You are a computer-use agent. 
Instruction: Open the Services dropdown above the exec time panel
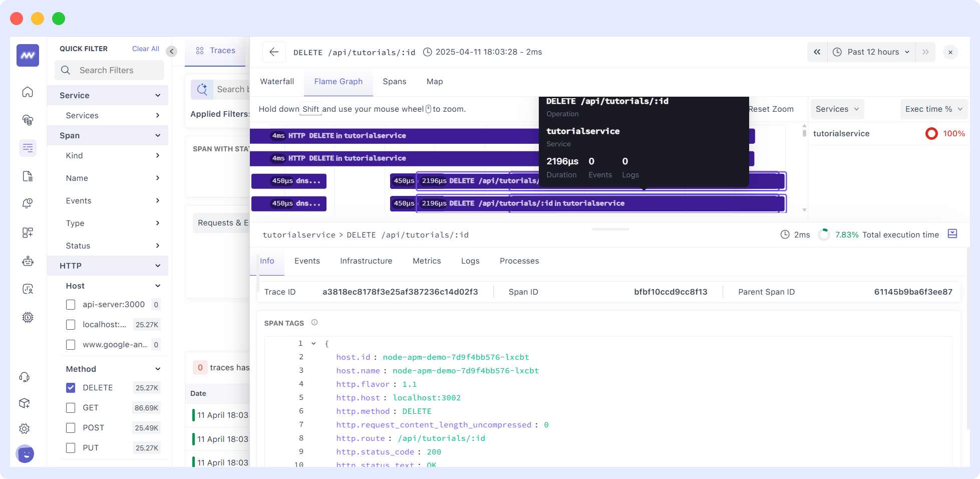coord(836,109)
